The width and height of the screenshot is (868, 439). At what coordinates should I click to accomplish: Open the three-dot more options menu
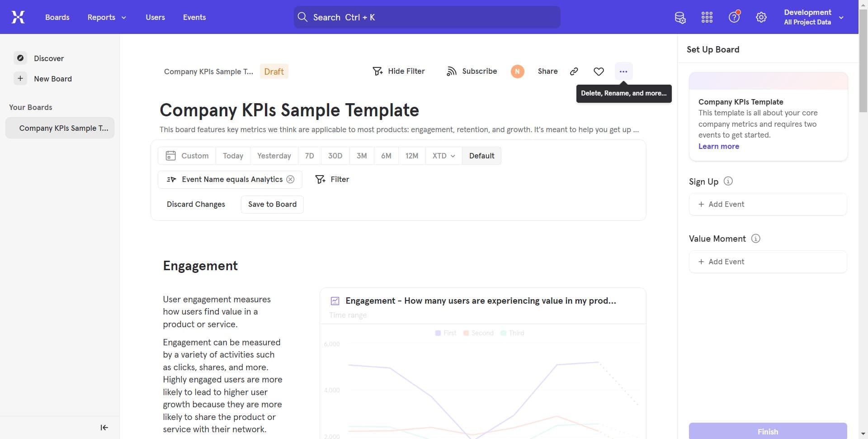[x=623, y=72]
